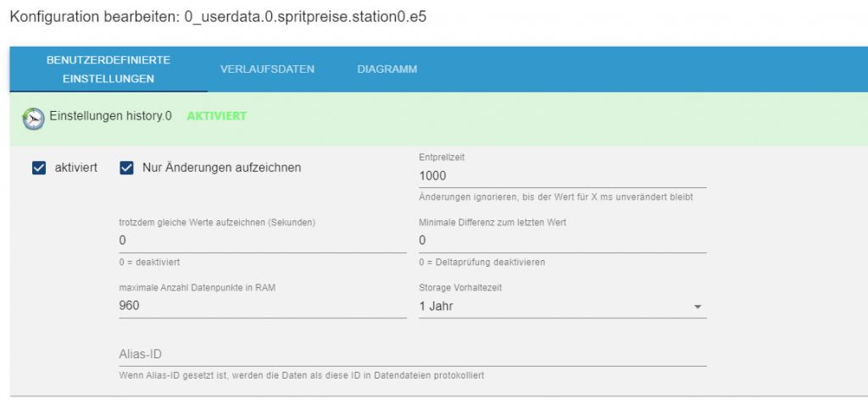Click the 'Nur Änderungen aufzeichnen' label text
868x404 pixels.
221,168
